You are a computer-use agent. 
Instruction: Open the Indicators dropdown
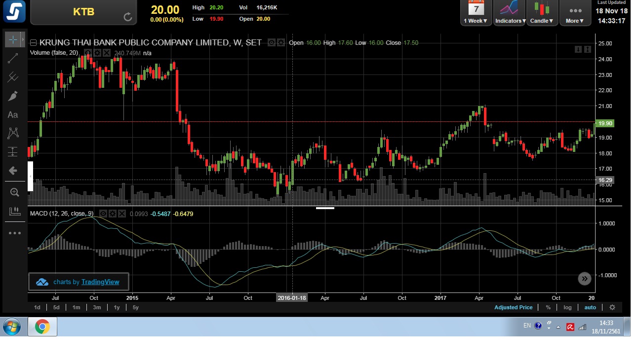coord(509,13)
